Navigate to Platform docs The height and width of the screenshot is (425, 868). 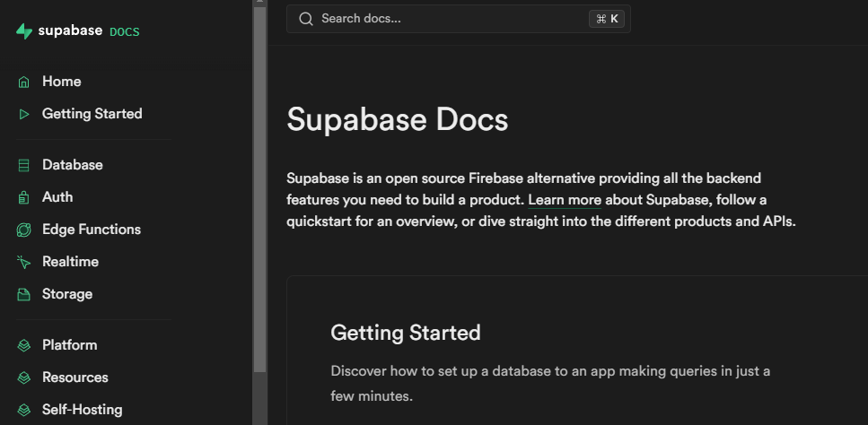70,345
